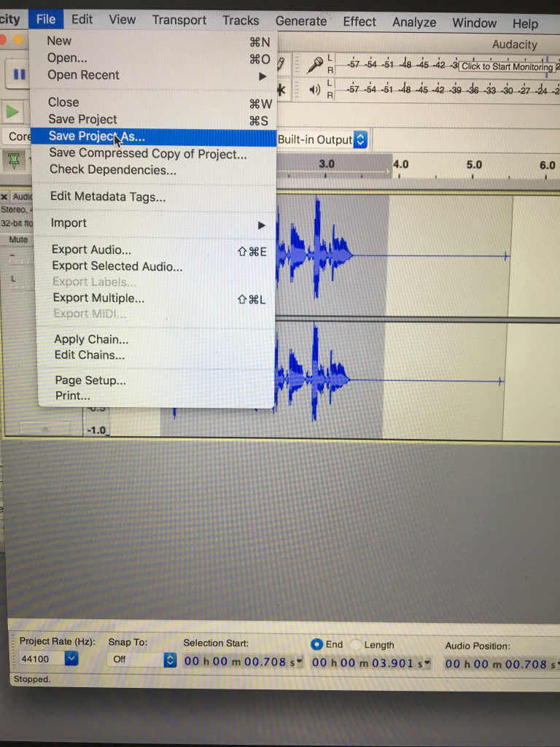The width and height of the screenshot is (560, 747).
Task: Open the Selection Start format arrow
Action: [300, 661]
